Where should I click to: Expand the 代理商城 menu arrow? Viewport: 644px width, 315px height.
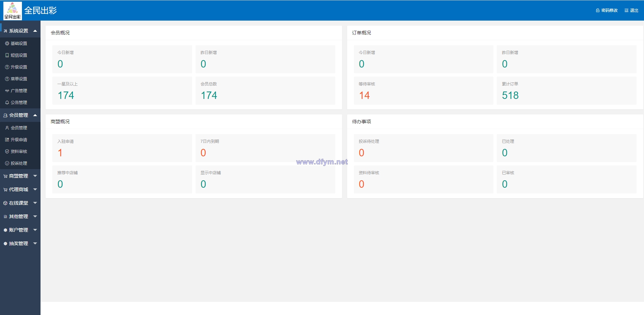[x=35, y=189]
